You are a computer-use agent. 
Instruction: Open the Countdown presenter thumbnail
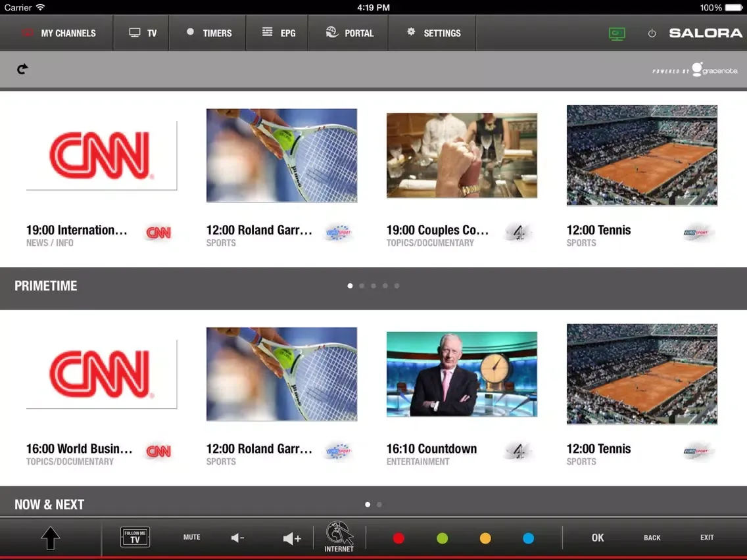click(462, 374)
